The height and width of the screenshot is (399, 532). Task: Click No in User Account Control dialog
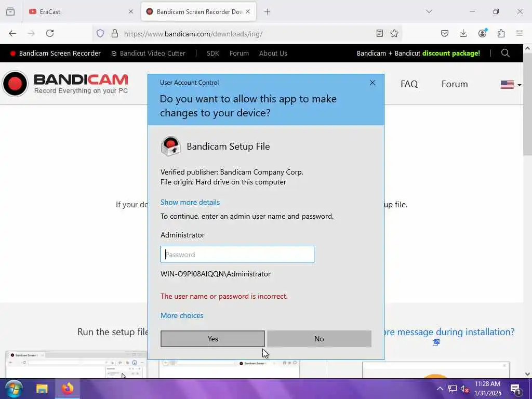[x=319, y=339]
